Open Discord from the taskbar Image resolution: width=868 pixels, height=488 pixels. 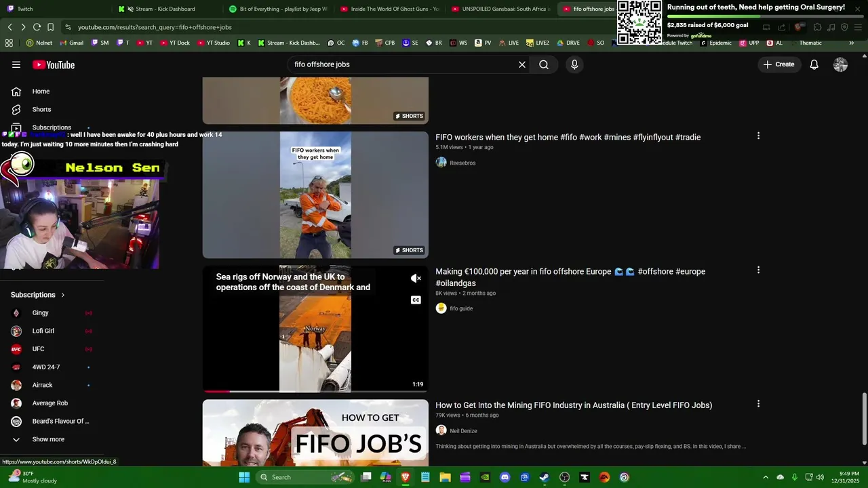pos(505,477)
